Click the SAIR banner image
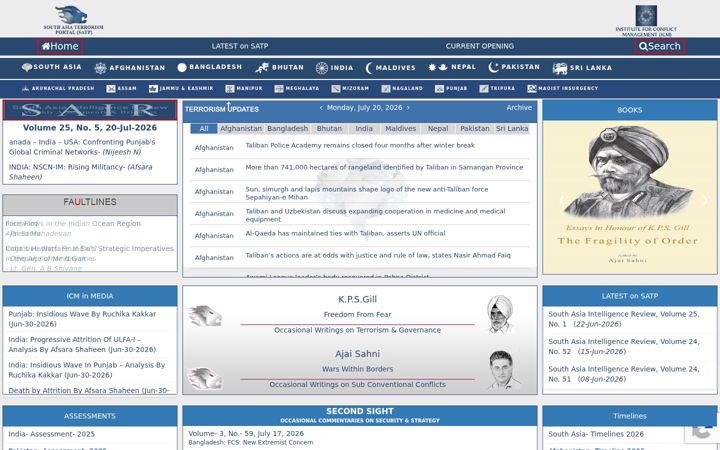Image resolution: width=720 pixels, height=450 pixels. point(90,110)
